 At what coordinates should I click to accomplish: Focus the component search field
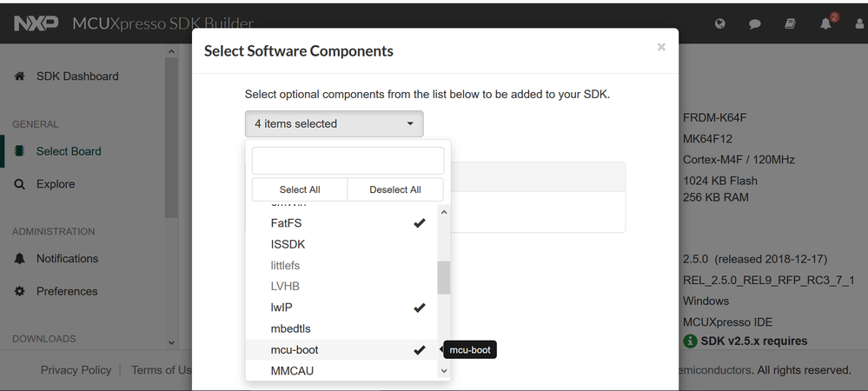coord(348,161)
